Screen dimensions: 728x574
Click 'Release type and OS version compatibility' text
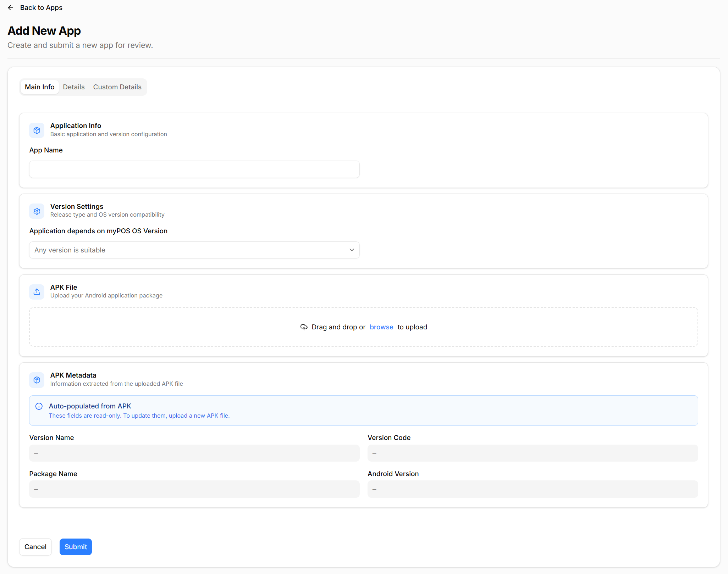coord(107,214)
